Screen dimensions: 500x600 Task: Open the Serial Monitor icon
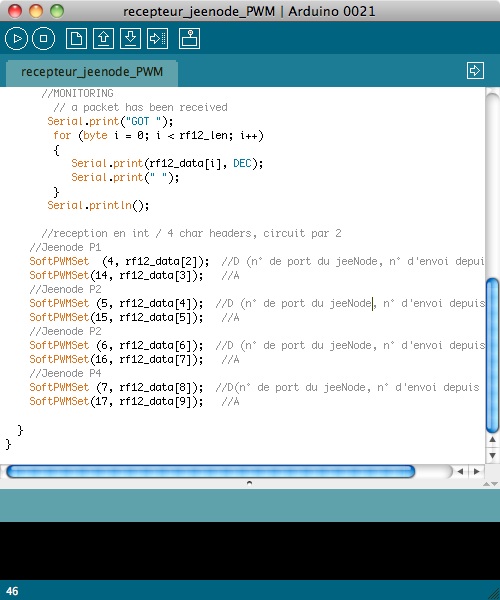(189, 38)
